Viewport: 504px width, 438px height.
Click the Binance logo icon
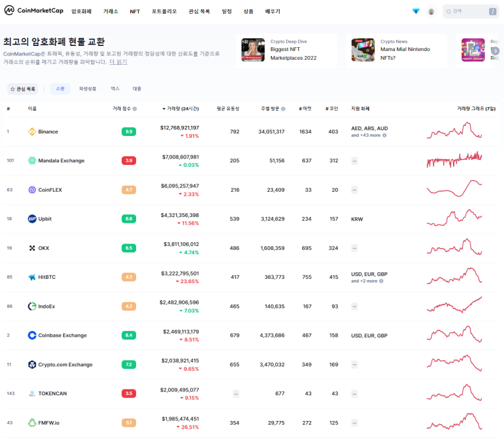[32, 132]
